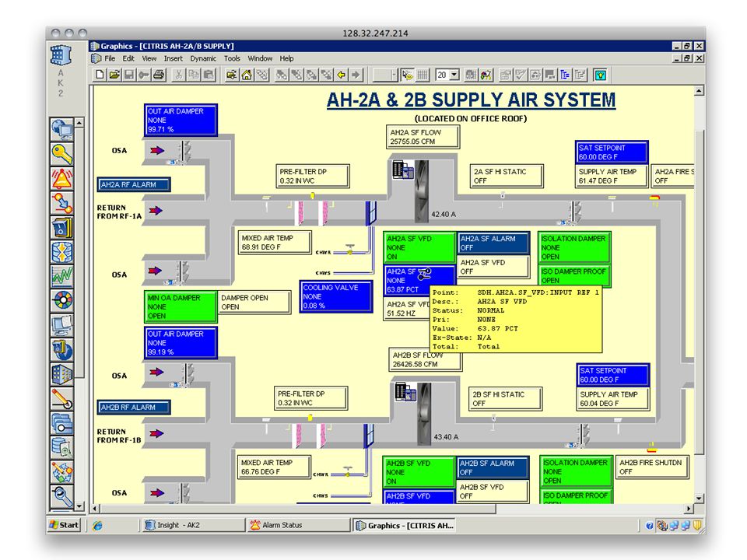Click the AH2A RF ALARM status box
The image size is (747, 560).
point(133,184)
